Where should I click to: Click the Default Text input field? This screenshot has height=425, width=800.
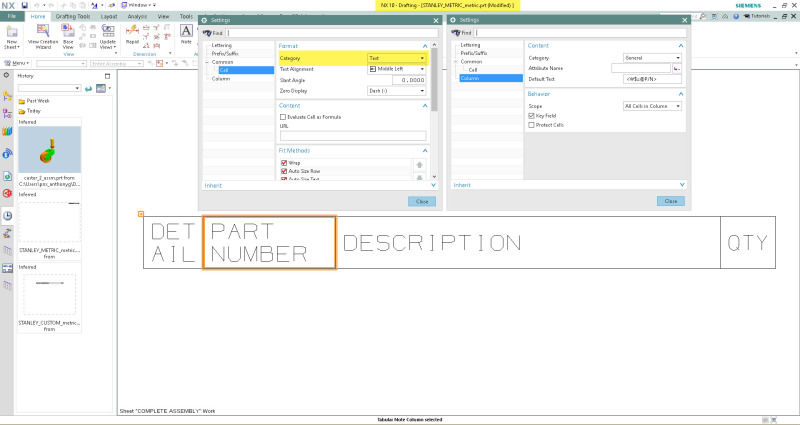[653, 80]
